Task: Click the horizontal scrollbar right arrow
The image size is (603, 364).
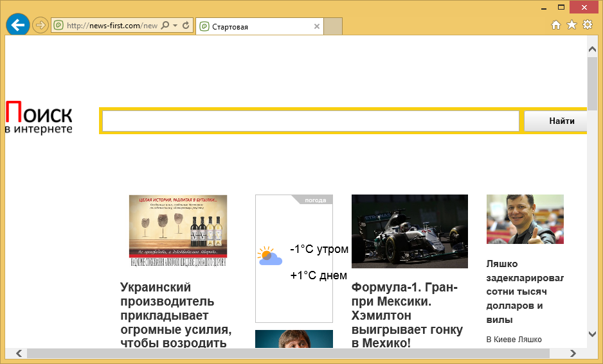Action: tap(573, 353)
